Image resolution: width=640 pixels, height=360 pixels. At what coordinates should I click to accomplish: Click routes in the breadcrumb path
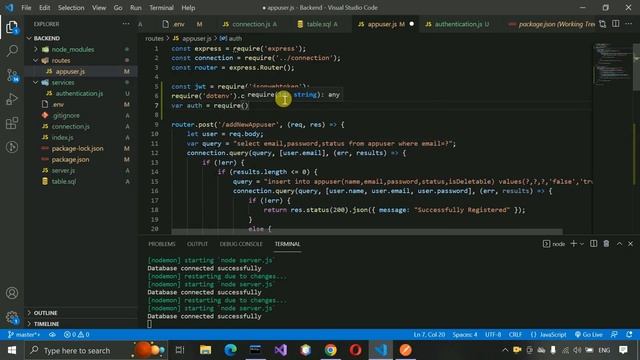point(154,38)
